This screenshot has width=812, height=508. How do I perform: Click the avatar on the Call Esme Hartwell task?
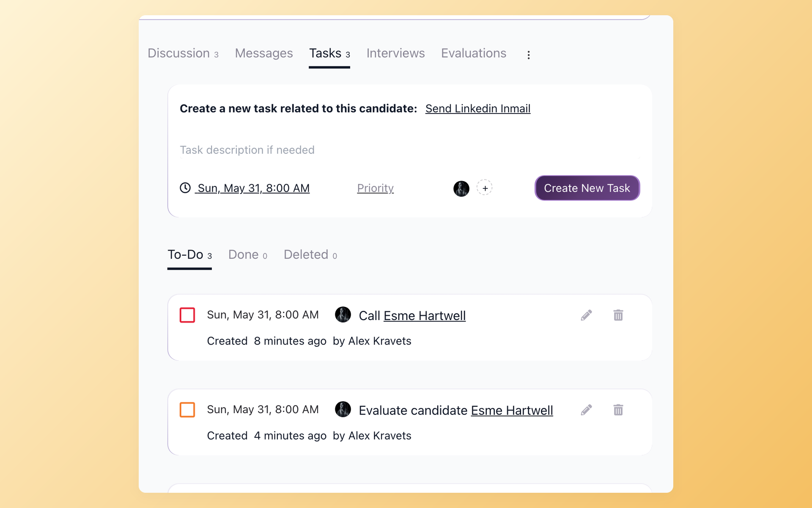point(343,315)
